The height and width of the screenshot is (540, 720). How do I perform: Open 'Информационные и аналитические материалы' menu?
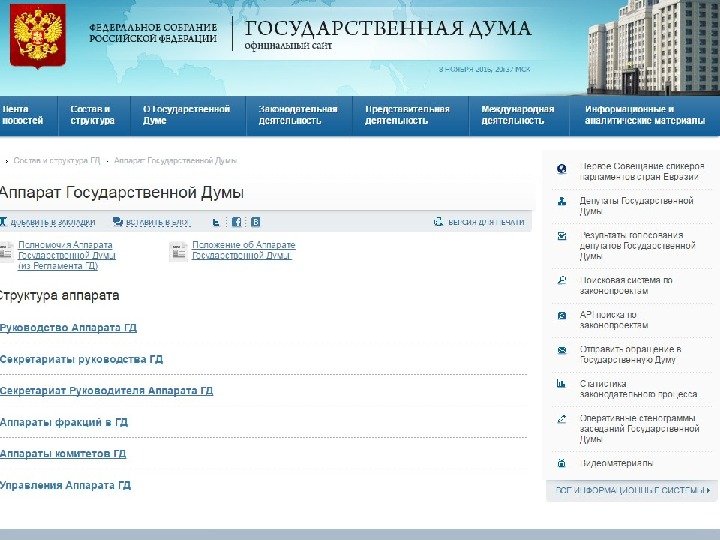[x=645, y=115]
